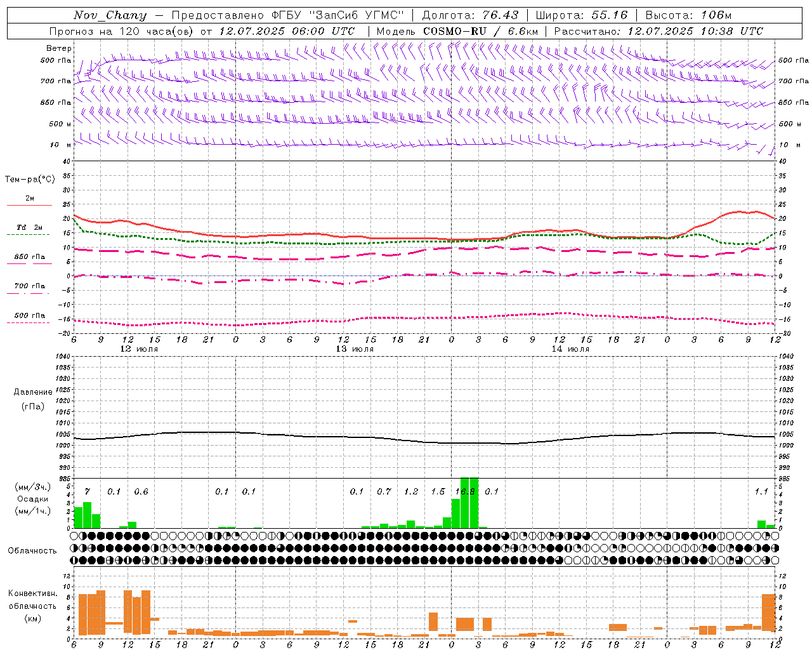Select the 'Широта: 55.16' header value
812x650 pixels.
click(x=582, y=15)
